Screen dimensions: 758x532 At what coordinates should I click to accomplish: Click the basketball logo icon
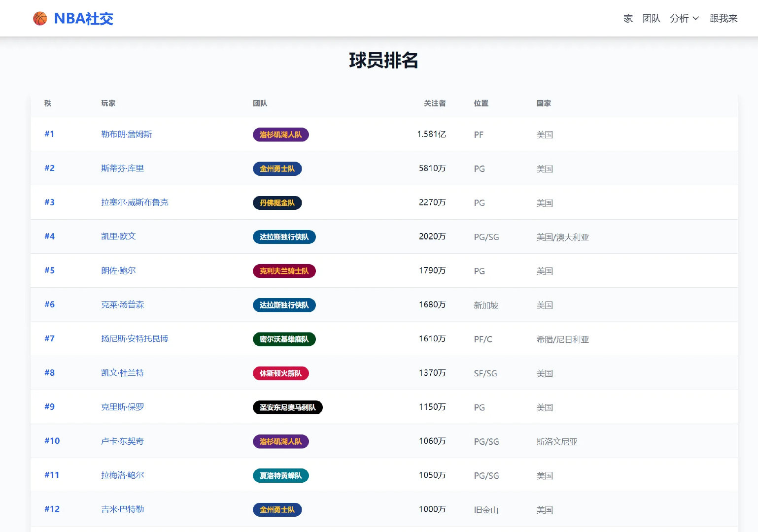pos(40,18)
